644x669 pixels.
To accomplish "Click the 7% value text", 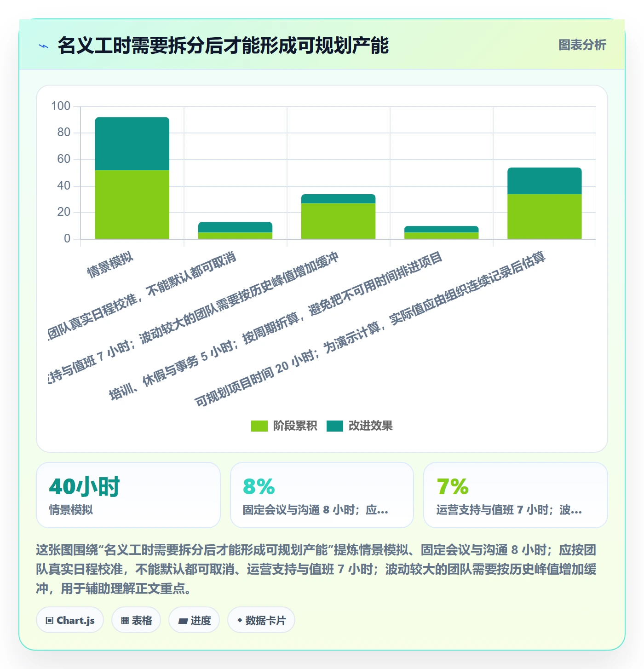I will pos(453,486).
